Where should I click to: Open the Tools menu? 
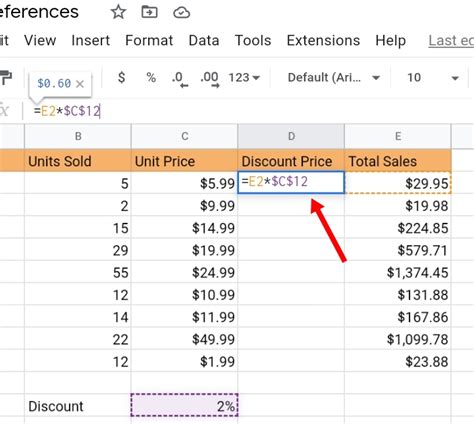point(253,41)
